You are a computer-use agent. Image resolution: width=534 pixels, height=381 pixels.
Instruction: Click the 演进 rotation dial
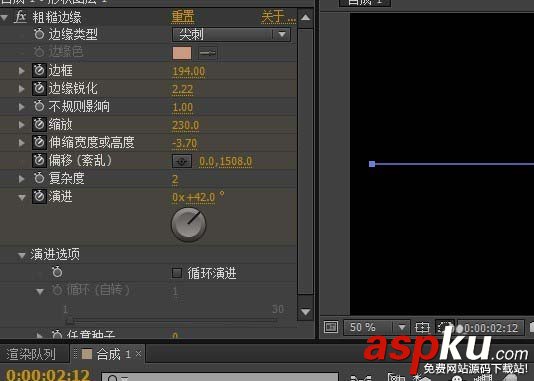coord(189,225)
